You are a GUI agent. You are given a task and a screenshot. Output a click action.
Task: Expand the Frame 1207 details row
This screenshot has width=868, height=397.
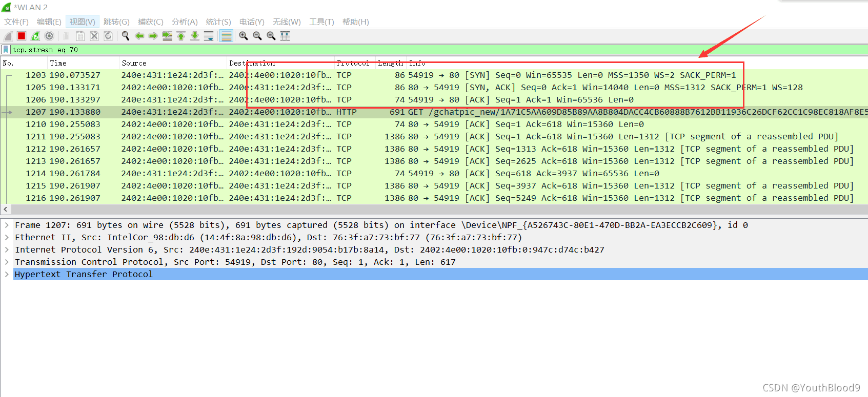(7, 225)
